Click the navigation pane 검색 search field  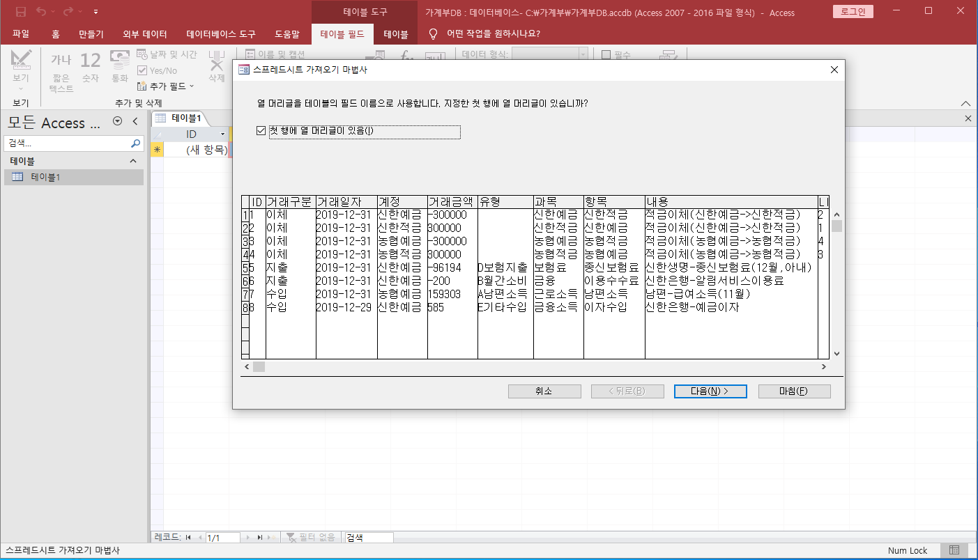tap(67, 143)
